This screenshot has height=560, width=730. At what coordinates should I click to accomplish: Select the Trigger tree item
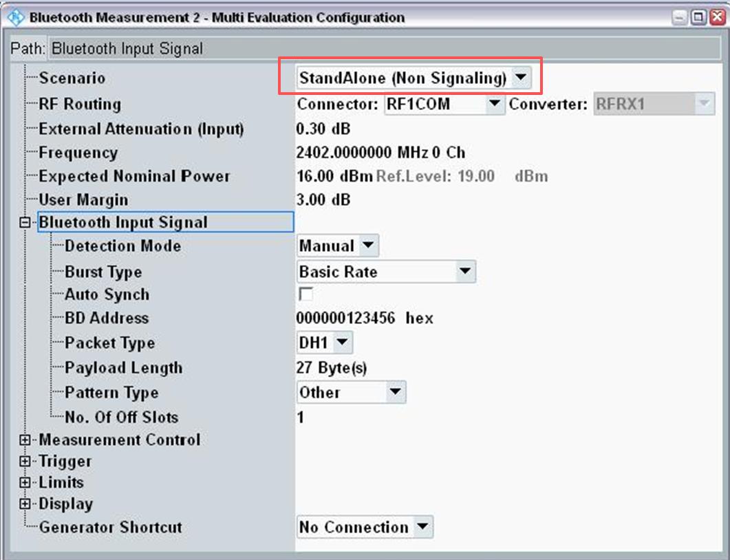point(65,462)
